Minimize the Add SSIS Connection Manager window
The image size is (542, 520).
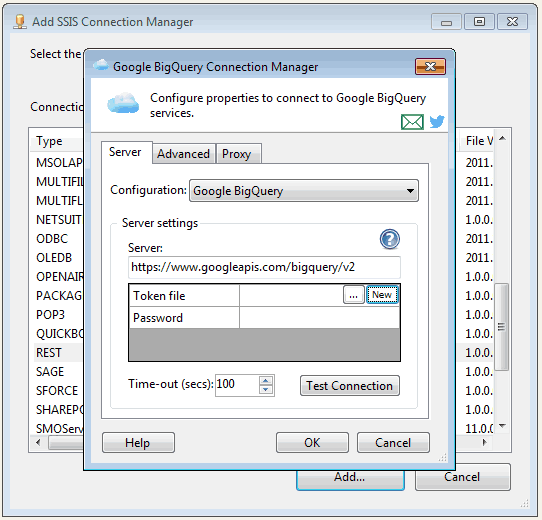pos(446,22)
